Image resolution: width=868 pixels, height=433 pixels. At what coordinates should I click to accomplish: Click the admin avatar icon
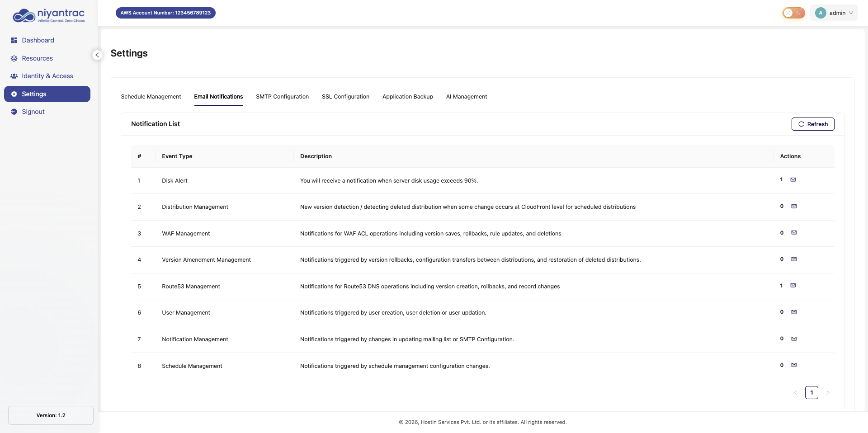pos(821,13)
